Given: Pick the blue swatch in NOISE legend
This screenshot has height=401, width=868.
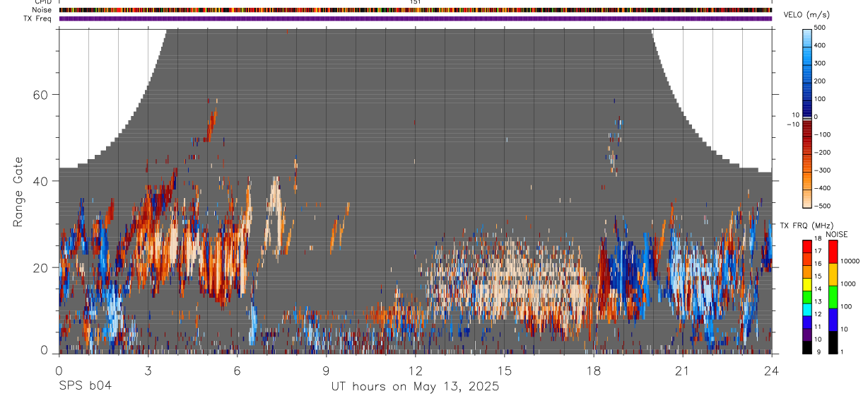Looking at the screenshot, I should [x=832, y=320].
